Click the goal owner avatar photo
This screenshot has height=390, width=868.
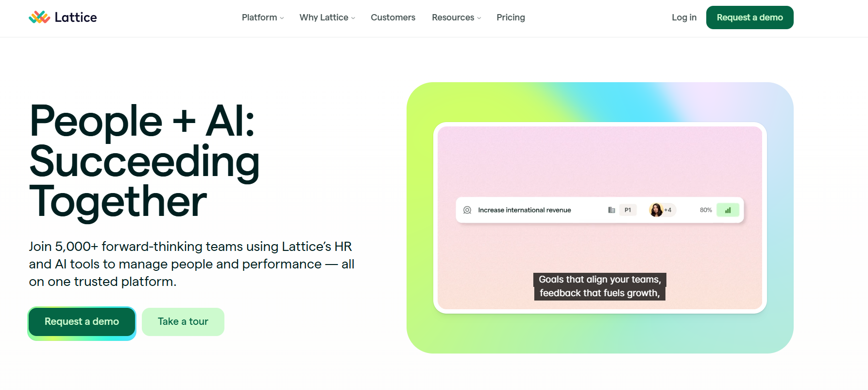656,210
